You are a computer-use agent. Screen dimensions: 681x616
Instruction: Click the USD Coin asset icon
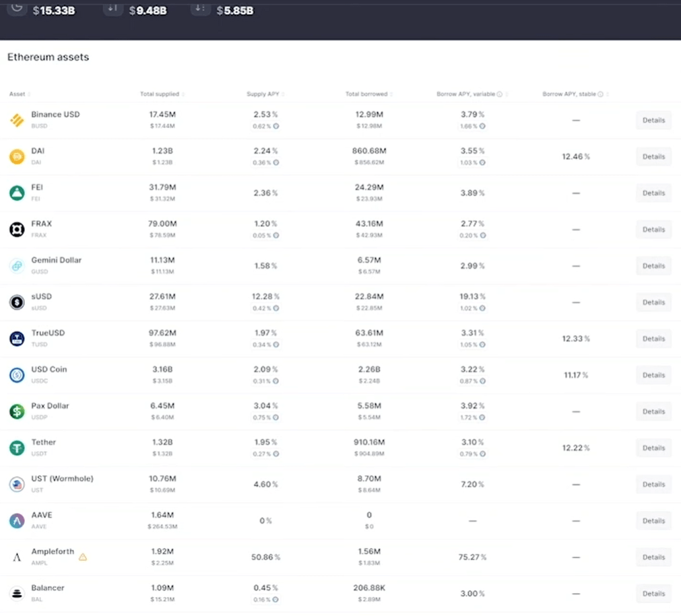point(17,375)
